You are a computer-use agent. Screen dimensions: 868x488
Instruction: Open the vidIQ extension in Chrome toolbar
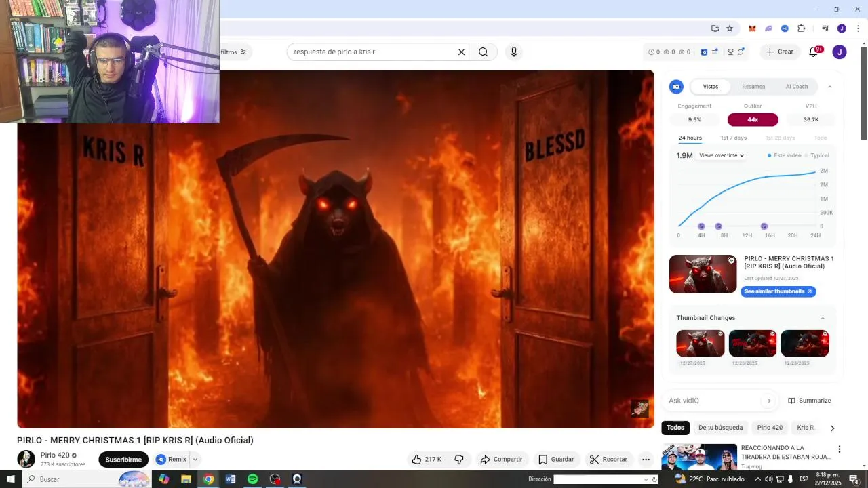785,28
